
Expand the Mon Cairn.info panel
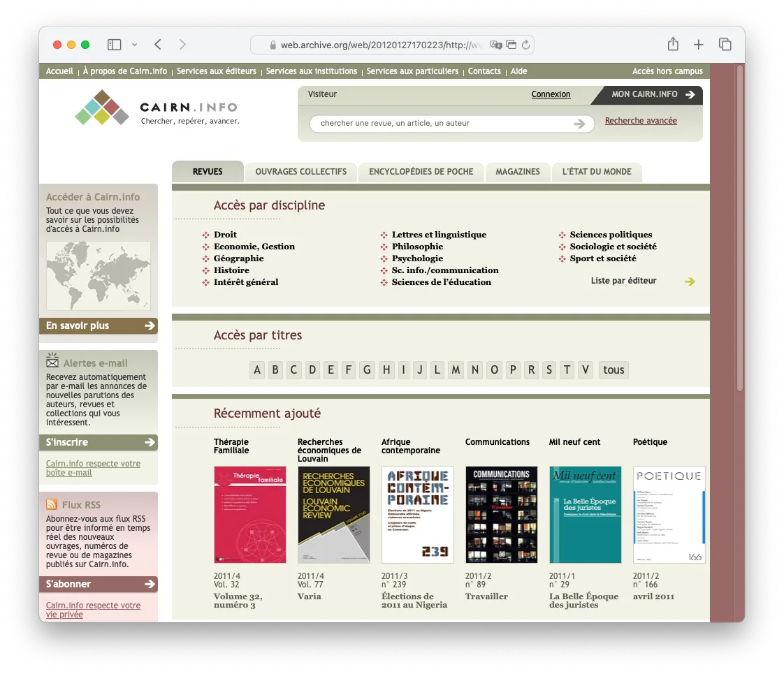click(x=652, y=94)
